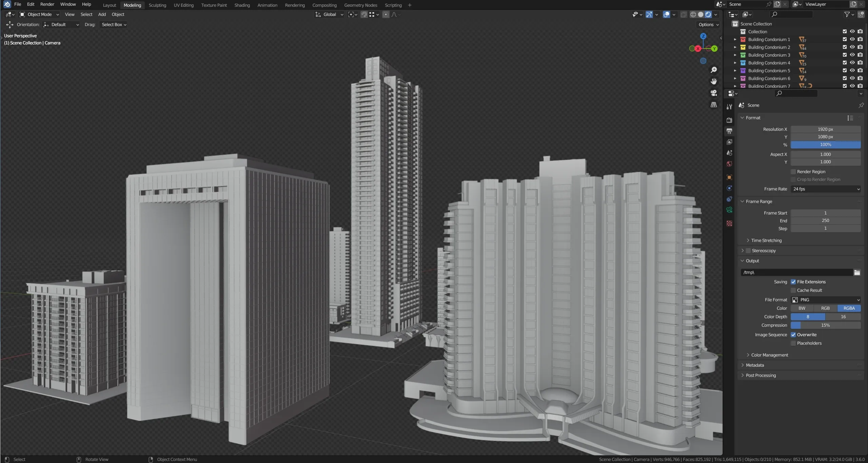
Task: Set color mode to BW
Action: coord(802,308)
